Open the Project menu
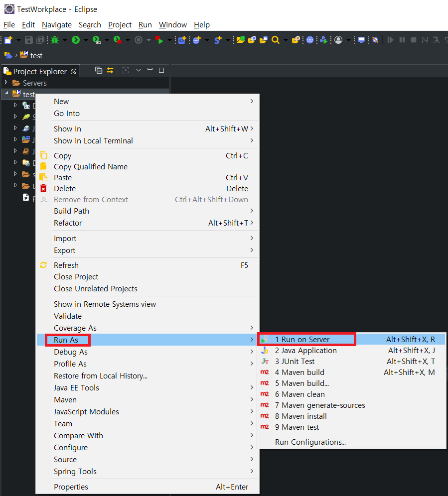Image resolution: width=448 pixels, height=496 pixels. [120, 25]
